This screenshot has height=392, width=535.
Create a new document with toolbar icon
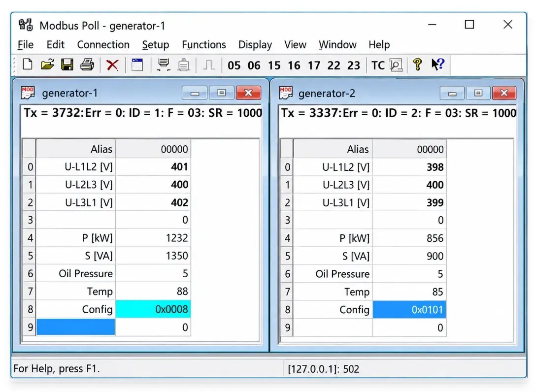coord(27,65)
